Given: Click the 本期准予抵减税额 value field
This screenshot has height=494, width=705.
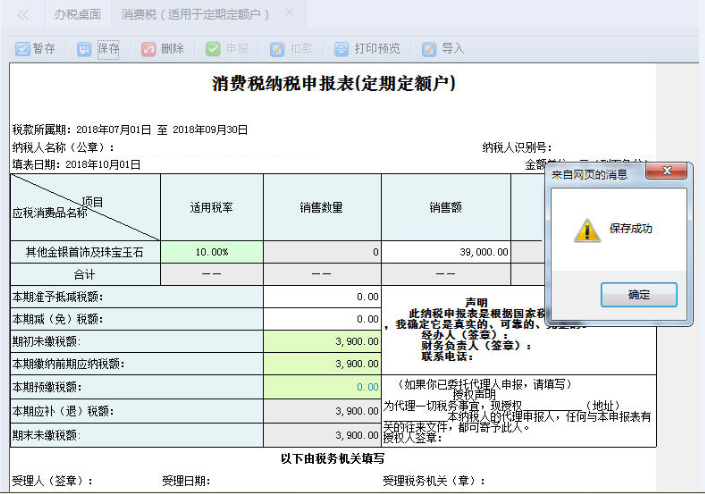Looking at the screenshot, I should click(322, 297).
